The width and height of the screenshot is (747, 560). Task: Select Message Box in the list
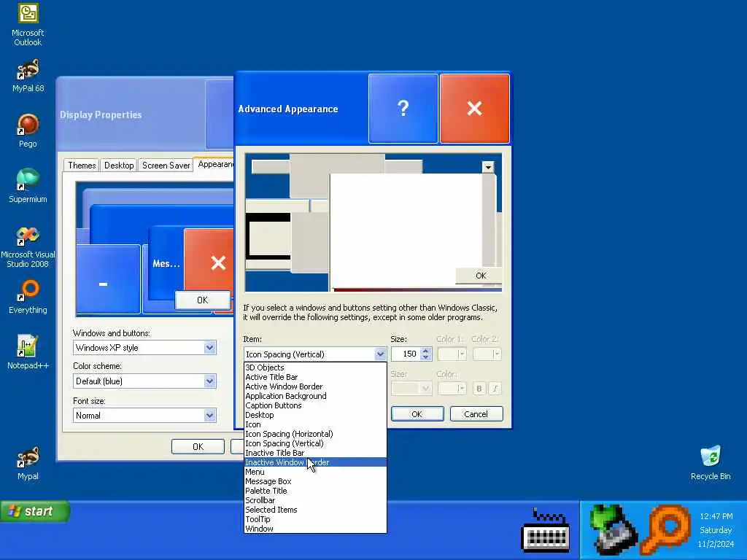coord(315,481)
